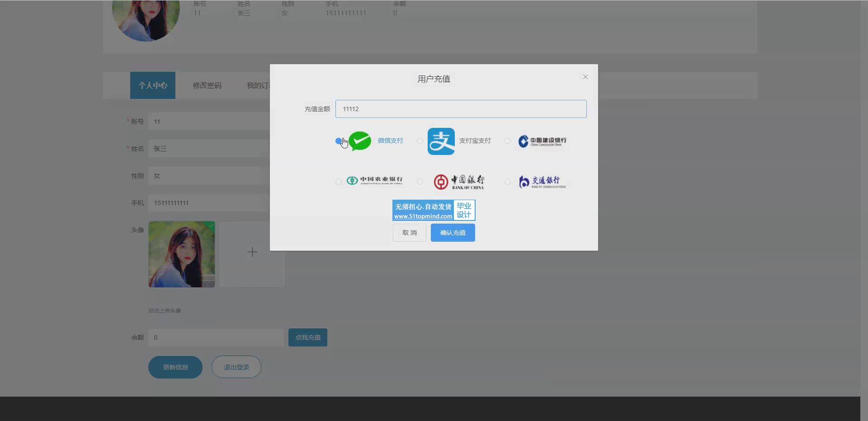Screen dimensions: 868x421
Task: Click the 点击上传头像 hint text
Action: [x=165, y=311]
